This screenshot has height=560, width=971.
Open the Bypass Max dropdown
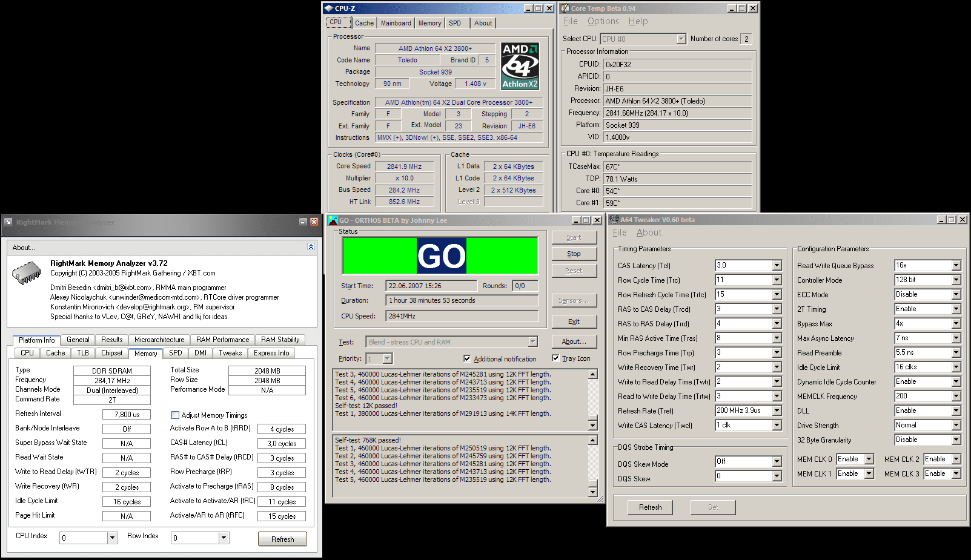coord(956,323)
